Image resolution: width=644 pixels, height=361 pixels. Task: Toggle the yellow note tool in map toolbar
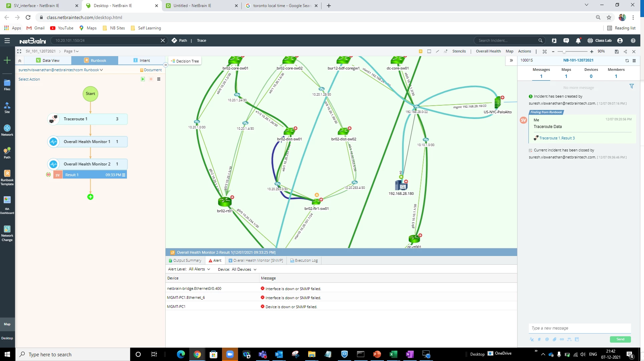click(x=421, y=51)
